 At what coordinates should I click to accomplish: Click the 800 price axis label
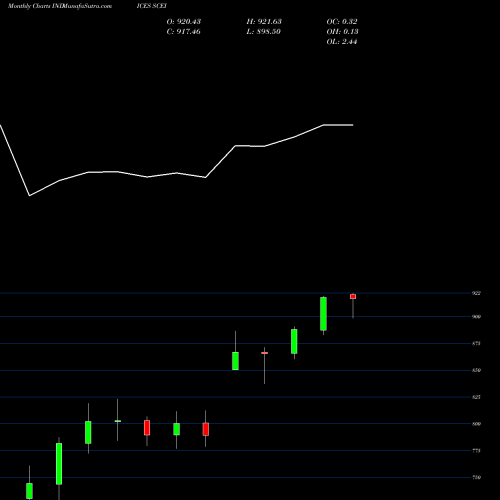click(476, 424)
